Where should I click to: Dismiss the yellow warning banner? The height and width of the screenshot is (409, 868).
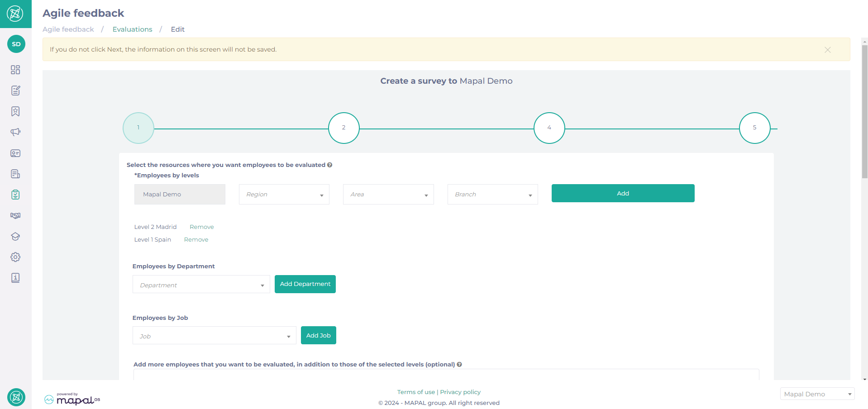coord(827,50)
